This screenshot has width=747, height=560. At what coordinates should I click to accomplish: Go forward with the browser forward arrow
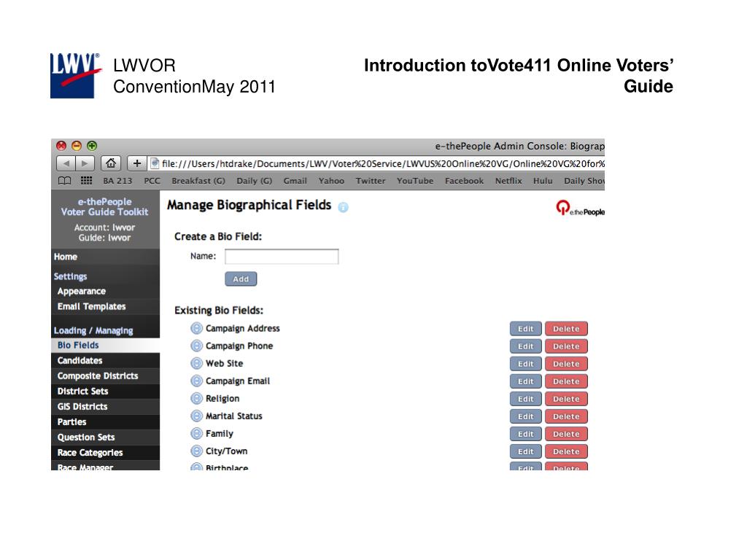pos(85,163)
